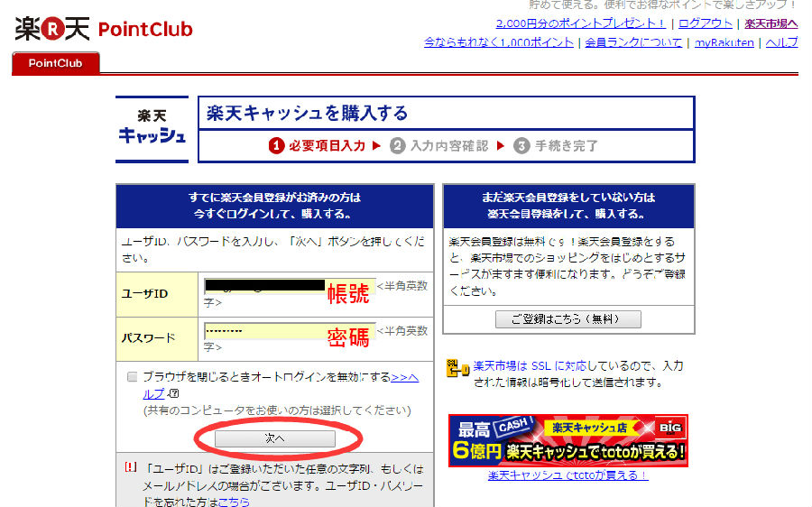Open the 2,000円分のポイントプレゼント link

[580, 23]
